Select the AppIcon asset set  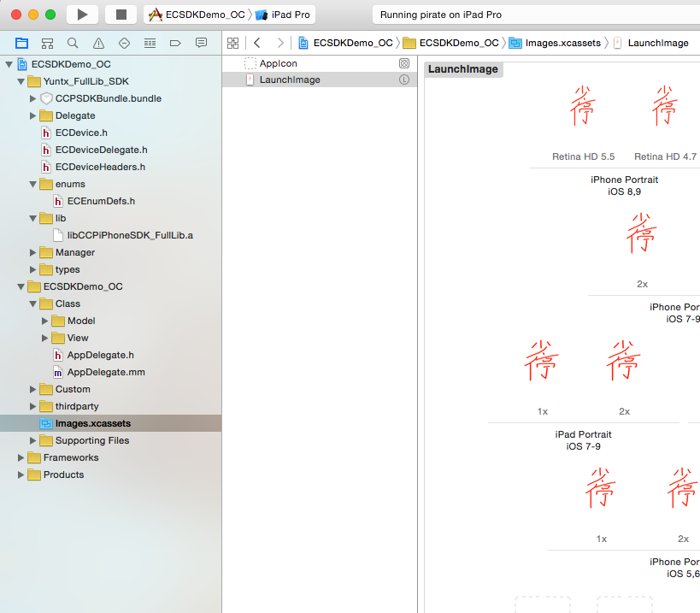320,63
